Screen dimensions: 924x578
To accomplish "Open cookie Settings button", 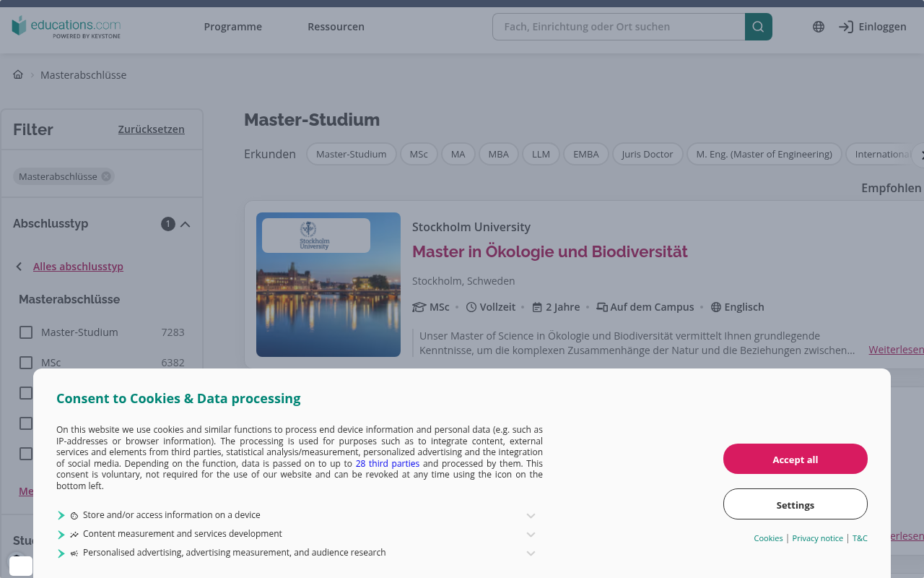I will [x=796, y=504].
